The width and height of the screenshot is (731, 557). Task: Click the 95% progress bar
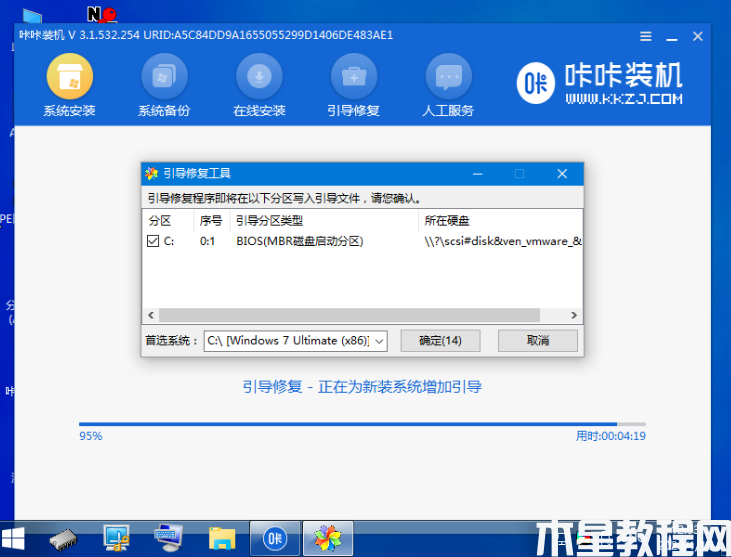pos(362,424)
